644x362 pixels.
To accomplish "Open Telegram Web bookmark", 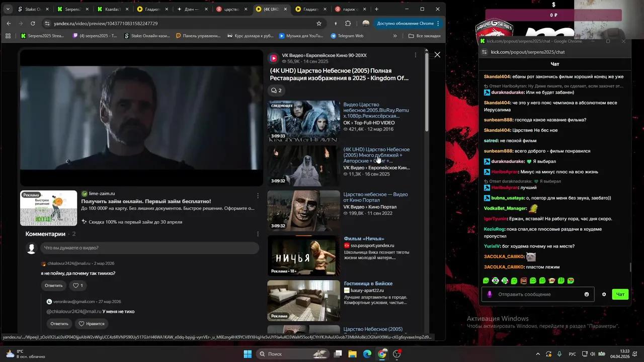I will point(347,36).
